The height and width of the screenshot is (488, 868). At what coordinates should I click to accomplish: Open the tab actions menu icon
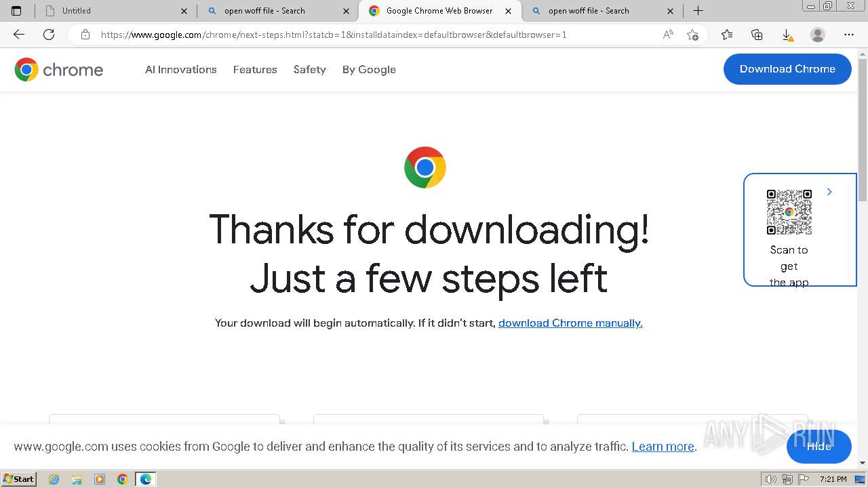coord(16,11)
